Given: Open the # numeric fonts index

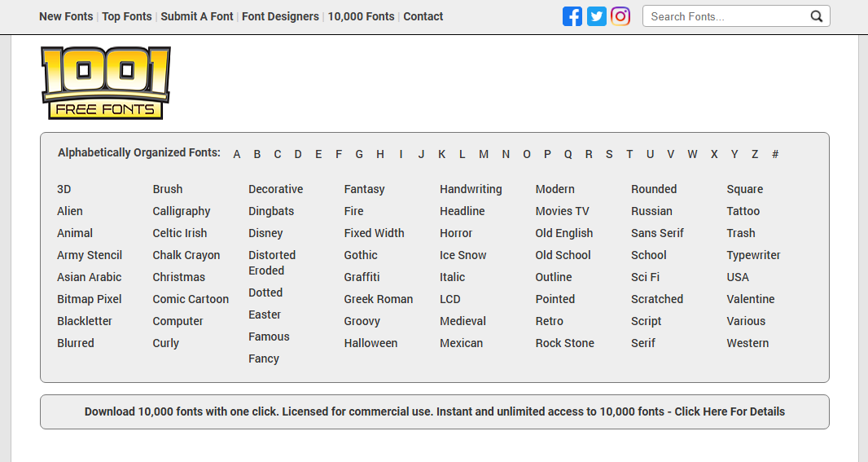Looking at the screenshot, I should 775,154.
